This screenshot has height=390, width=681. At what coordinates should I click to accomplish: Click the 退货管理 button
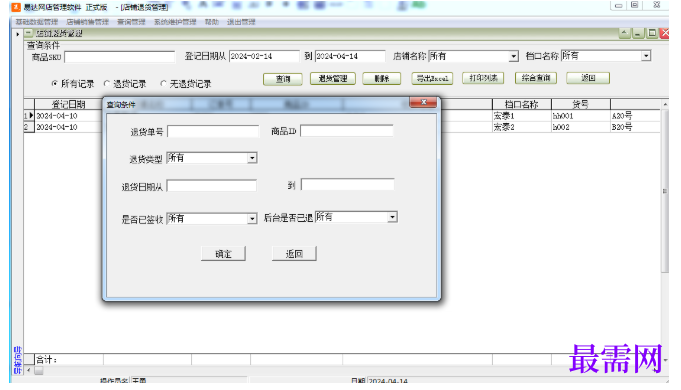(x=333, y=78)
